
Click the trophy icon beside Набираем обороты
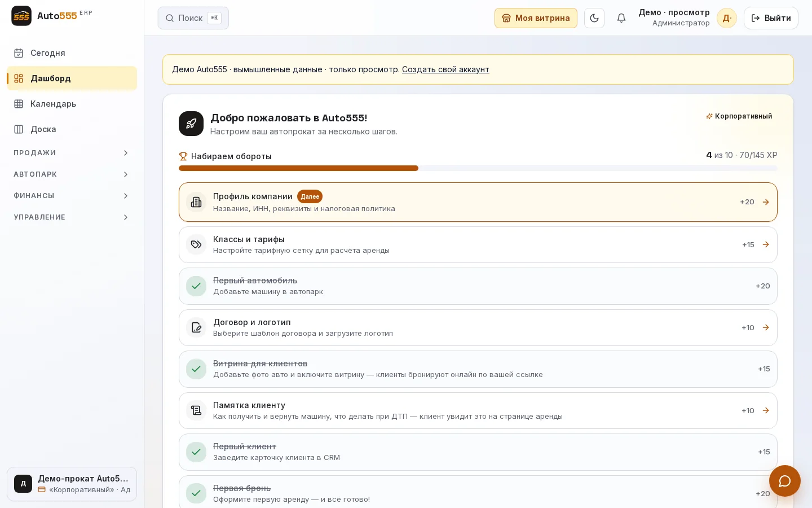tap(183, 156)
